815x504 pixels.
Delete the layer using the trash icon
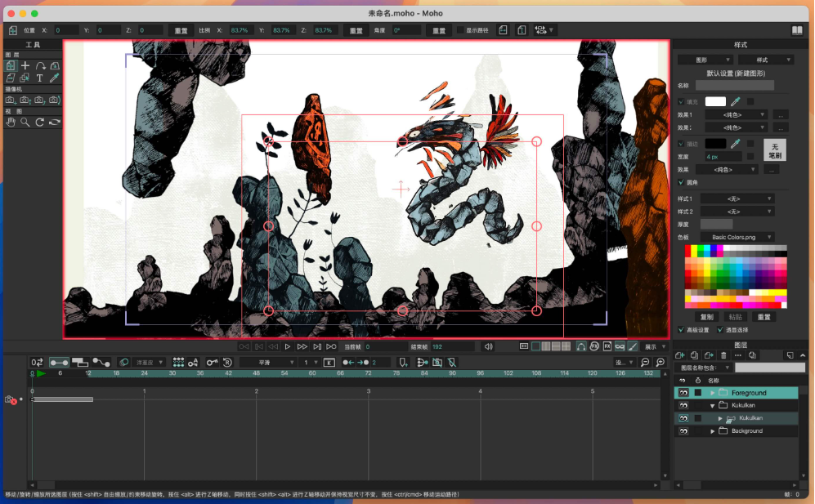[723, 355]
